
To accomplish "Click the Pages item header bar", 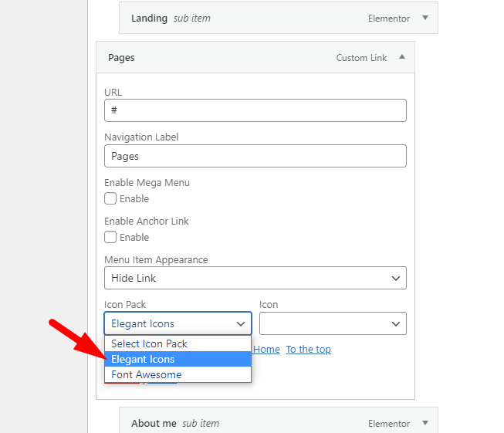I will [255, 57].
